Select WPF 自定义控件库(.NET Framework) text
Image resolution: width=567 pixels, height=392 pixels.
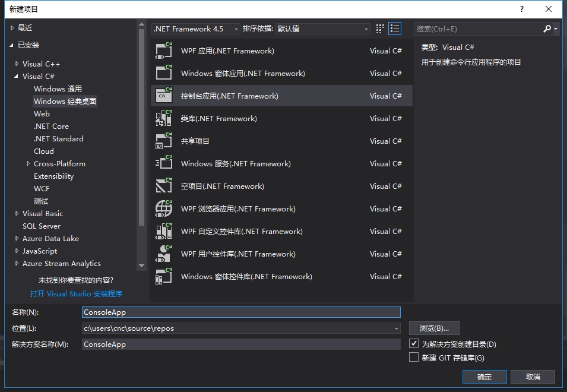tap(242, 232)
